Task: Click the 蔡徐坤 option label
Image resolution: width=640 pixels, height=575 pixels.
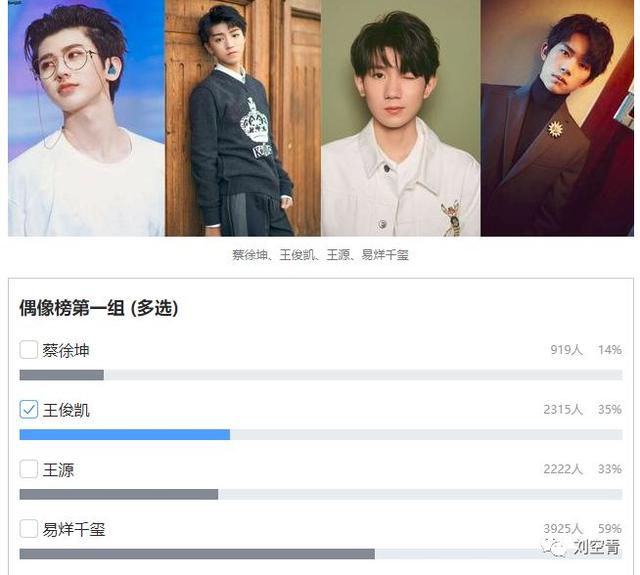Action: click(66, 351)
